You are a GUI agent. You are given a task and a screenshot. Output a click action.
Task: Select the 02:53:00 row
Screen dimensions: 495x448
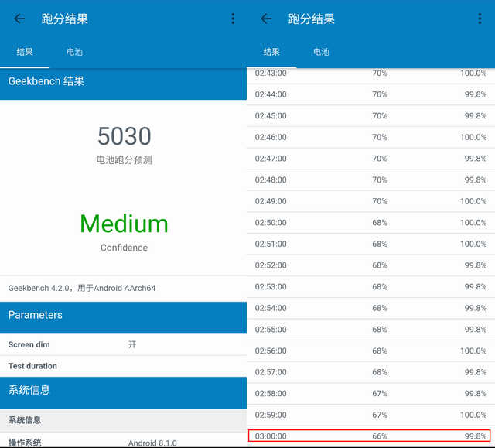pyautogui.click(x=371, y=286)
